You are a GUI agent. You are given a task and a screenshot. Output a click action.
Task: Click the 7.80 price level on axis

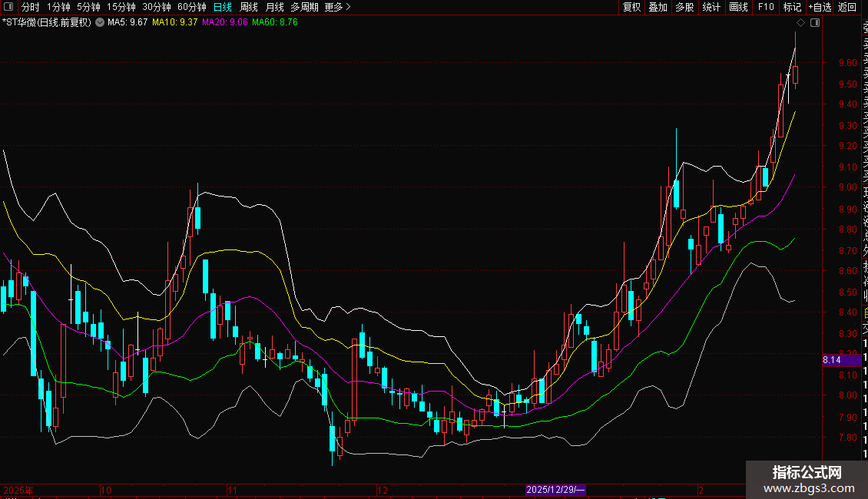(x=848, y=438)
